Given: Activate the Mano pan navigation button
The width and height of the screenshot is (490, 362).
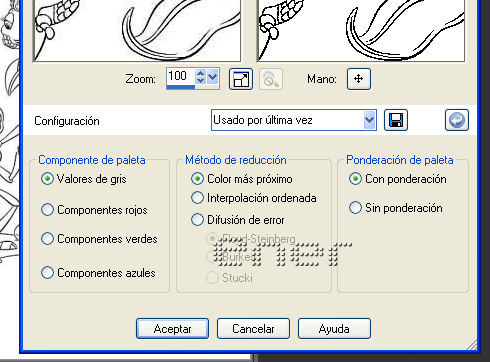Looking at the screenshot, I should [359, 79].
